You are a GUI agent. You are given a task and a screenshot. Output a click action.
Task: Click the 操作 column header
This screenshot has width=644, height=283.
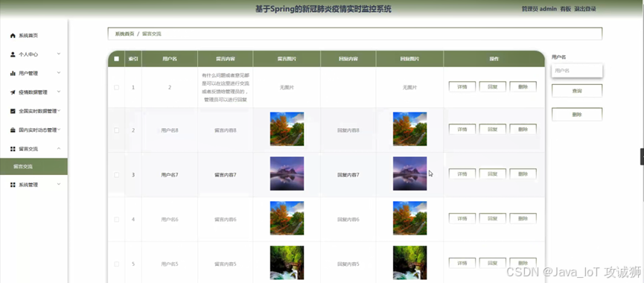494,59
